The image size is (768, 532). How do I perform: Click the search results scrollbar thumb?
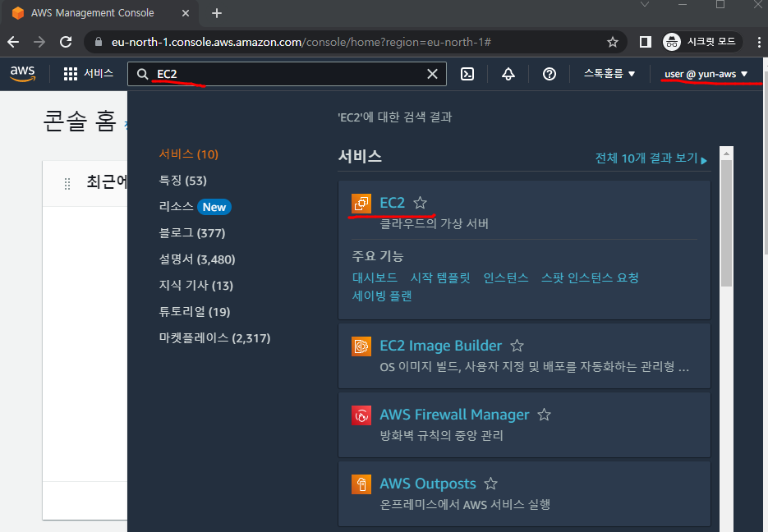point(726,223)
